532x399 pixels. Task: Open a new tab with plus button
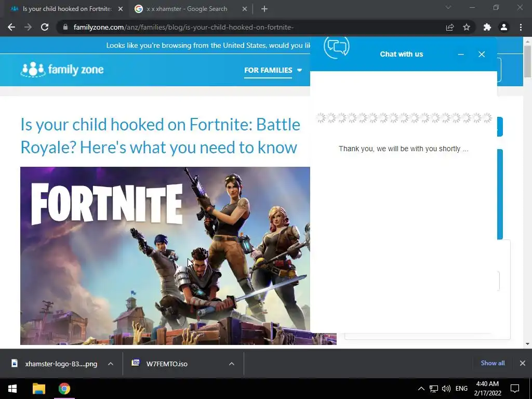pos(264,9)
